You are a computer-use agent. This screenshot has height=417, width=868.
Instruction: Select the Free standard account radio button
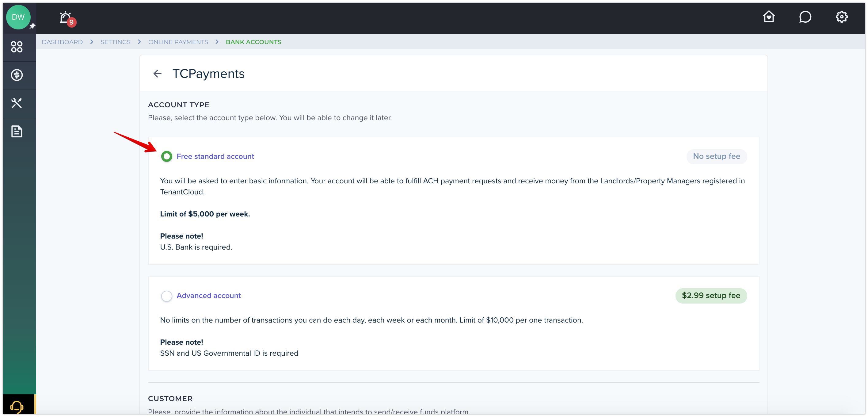click(x=166, y=156)
